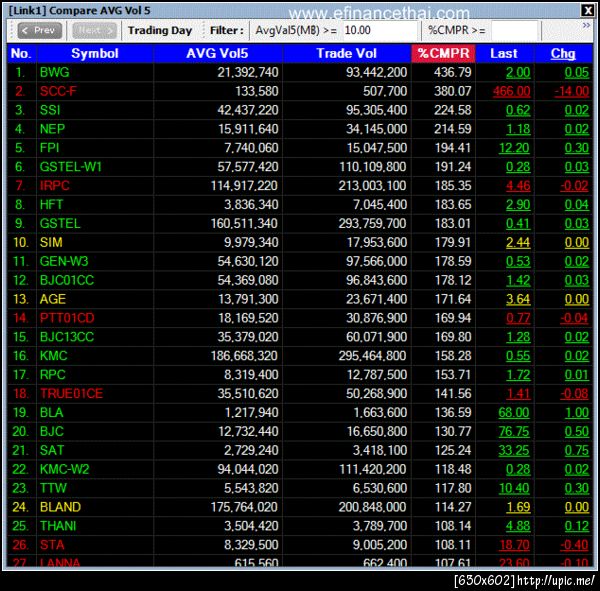The image size is (600, 591).
Task: Click BLA last price 68.00
Action: [514, 413]
